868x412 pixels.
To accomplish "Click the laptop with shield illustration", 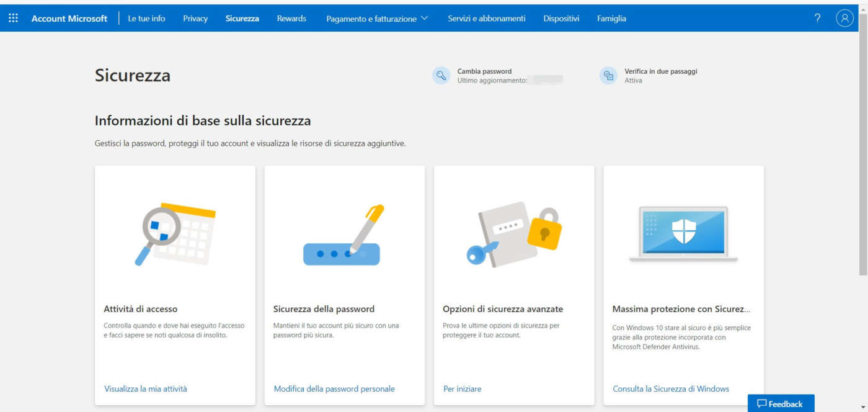I will [683, 235].
